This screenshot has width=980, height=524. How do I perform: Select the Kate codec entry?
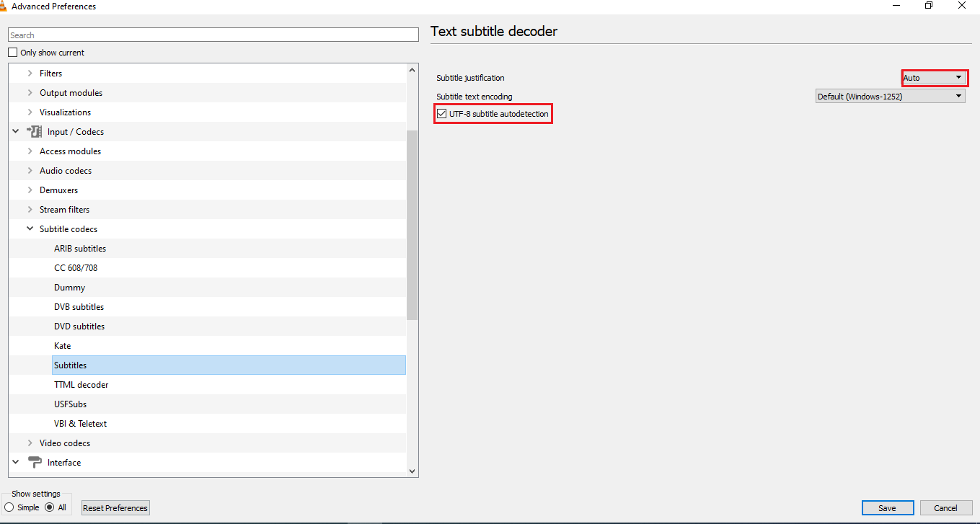63,346
